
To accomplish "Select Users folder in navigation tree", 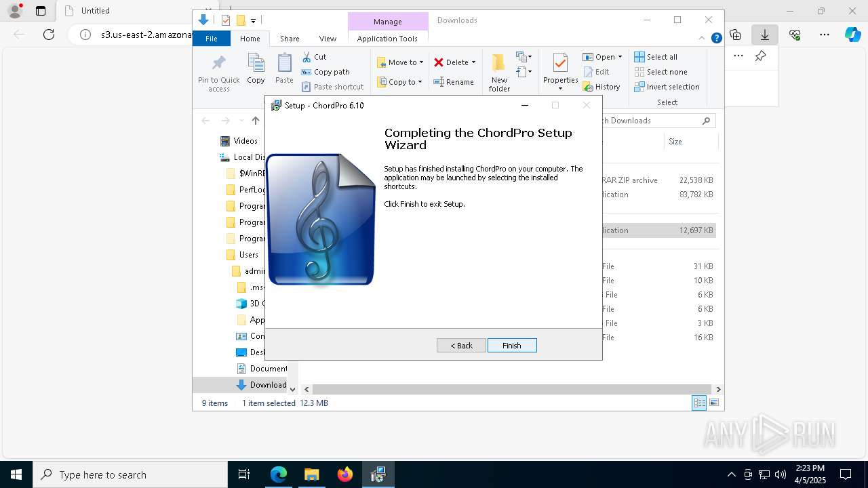I will coord(243,255).
